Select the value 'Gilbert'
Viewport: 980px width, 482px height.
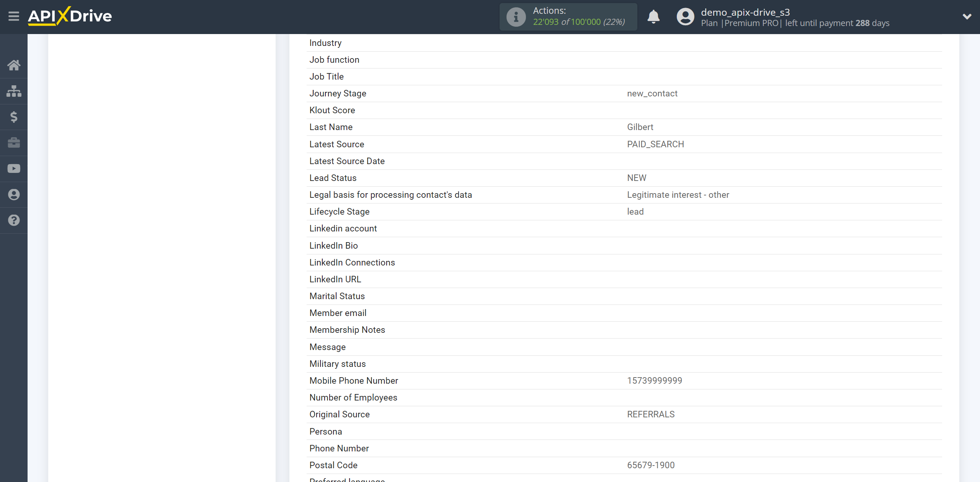coord(640,127)
